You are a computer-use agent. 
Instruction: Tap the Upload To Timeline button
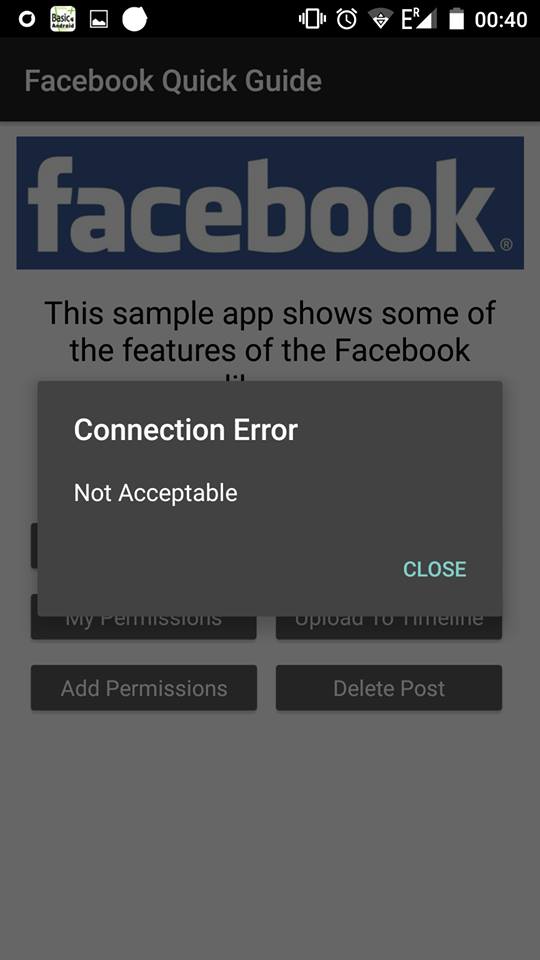(389, 627)
